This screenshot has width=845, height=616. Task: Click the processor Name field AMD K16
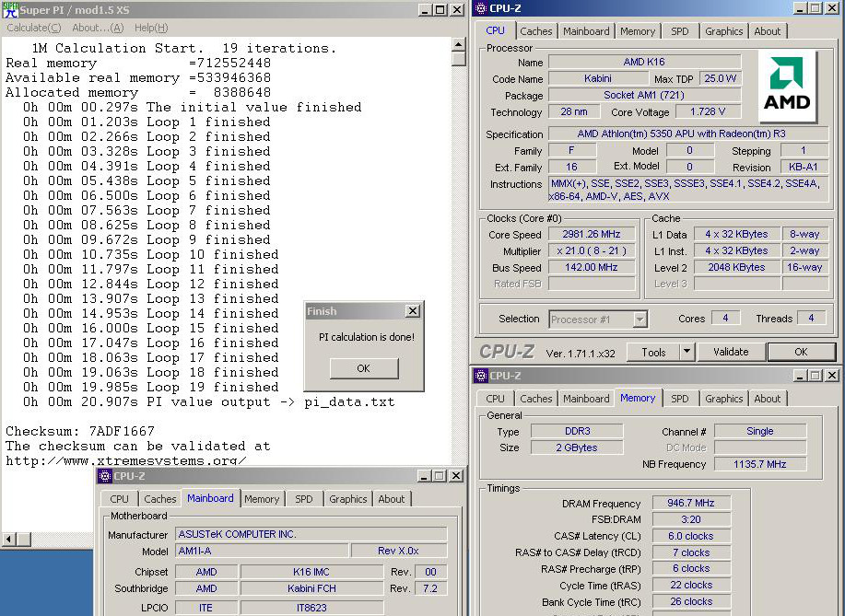[x=644, y=62]
